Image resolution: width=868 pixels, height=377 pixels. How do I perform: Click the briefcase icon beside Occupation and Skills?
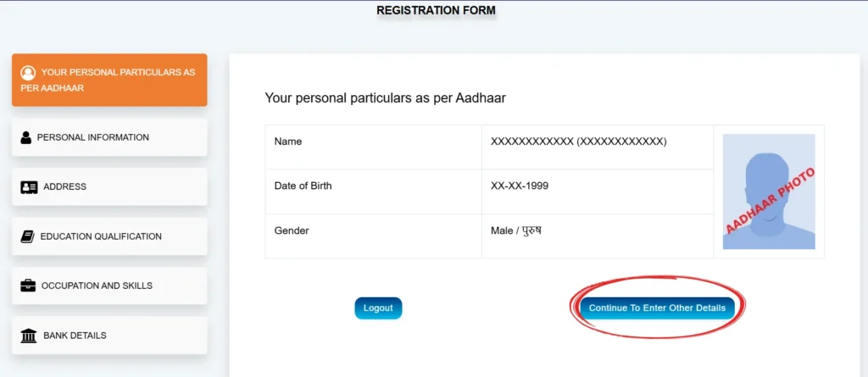click(28, 286)
